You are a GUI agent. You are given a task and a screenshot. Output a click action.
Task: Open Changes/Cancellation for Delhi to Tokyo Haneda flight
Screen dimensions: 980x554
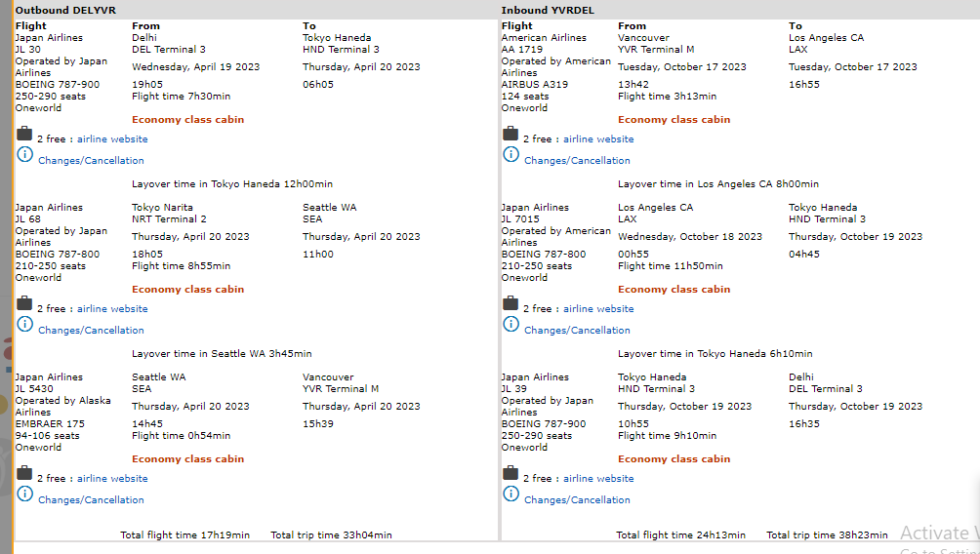point(91,161)
